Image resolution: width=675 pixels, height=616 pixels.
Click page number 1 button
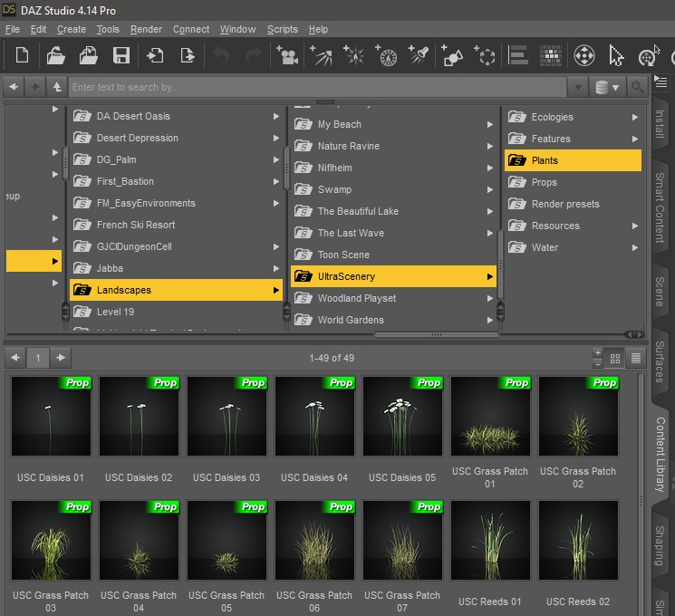38,358
